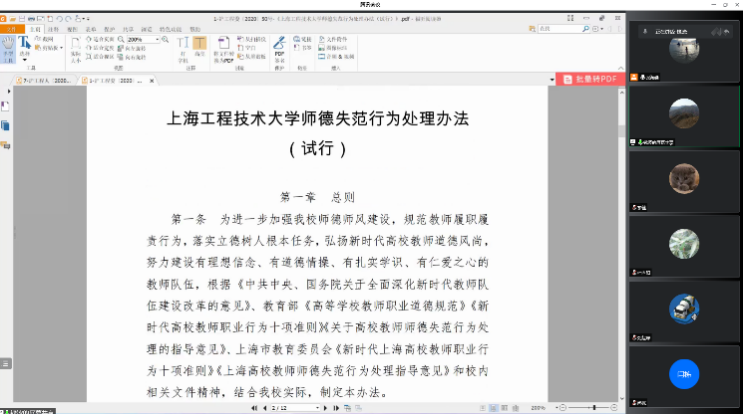The image size is (743, 414).
Task: Expand the Select tool dropdown arrow
Action: (25, 58)
